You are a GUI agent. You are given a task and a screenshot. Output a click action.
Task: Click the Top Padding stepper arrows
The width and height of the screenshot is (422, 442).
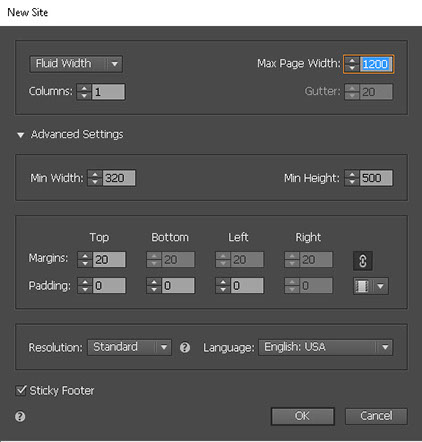click(x=85, y=286)
